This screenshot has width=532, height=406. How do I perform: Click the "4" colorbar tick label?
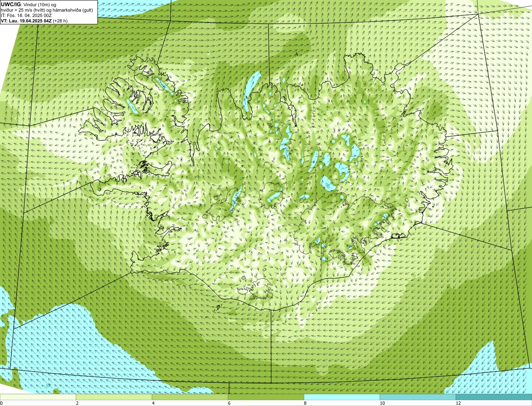click(x=153, y=403)
